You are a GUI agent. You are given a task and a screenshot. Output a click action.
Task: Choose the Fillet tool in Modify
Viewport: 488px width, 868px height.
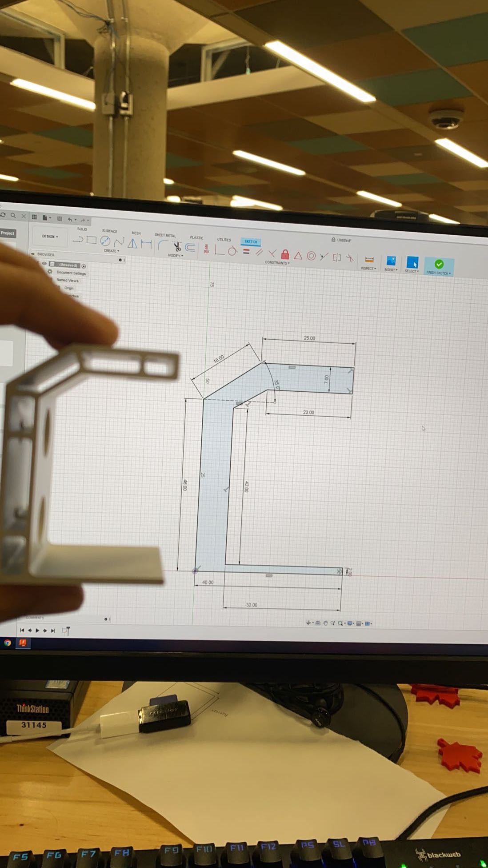163,245
